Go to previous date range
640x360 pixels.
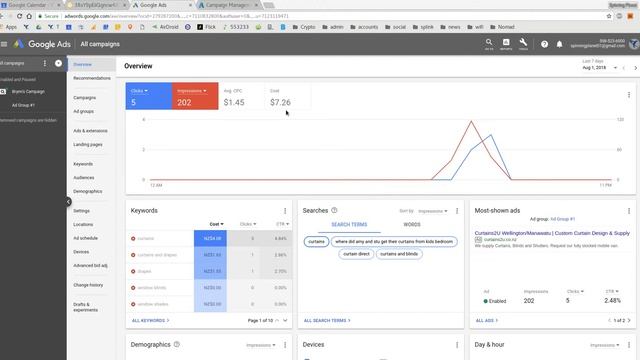point(624,68)
